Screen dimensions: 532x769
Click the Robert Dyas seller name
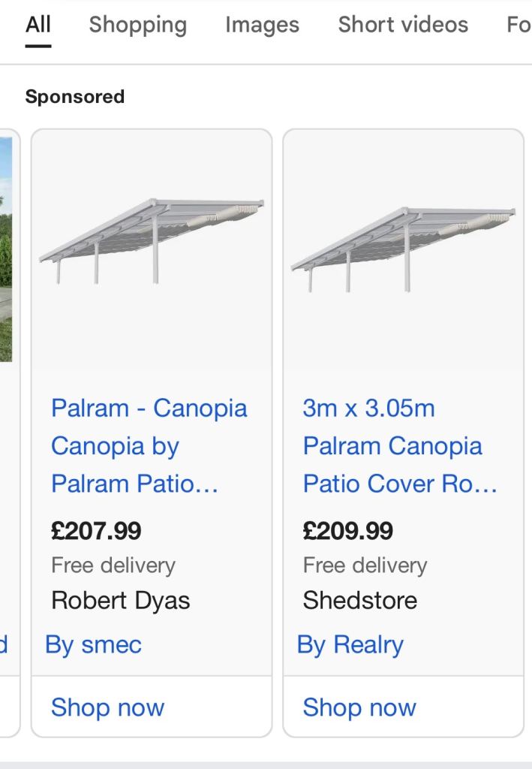click(x=121, y=600)
